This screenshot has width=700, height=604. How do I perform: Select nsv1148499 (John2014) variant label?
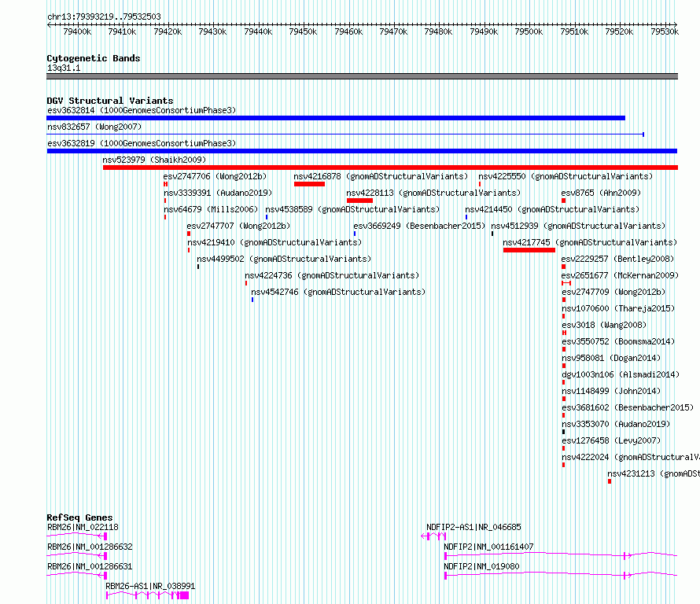[x=611, y=391]
